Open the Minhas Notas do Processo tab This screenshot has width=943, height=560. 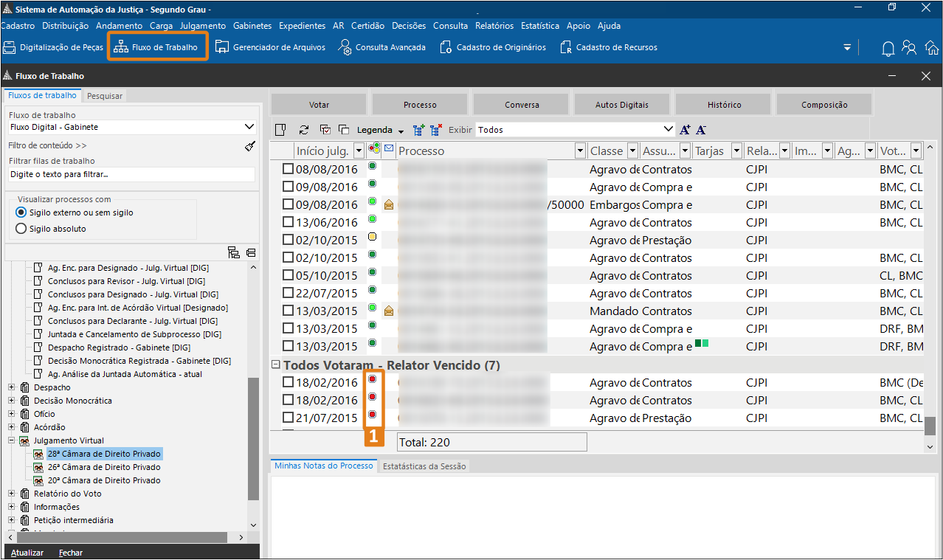pos(323,466)
